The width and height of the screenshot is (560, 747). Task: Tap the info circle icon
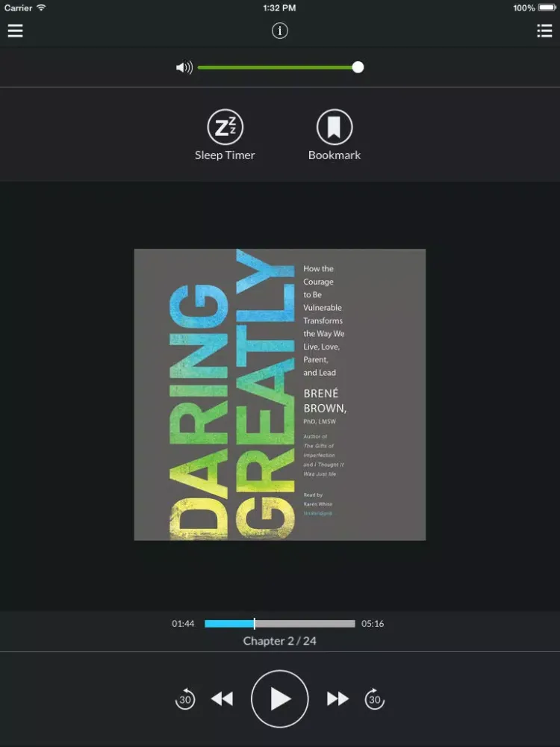click(x=279, y=31)
